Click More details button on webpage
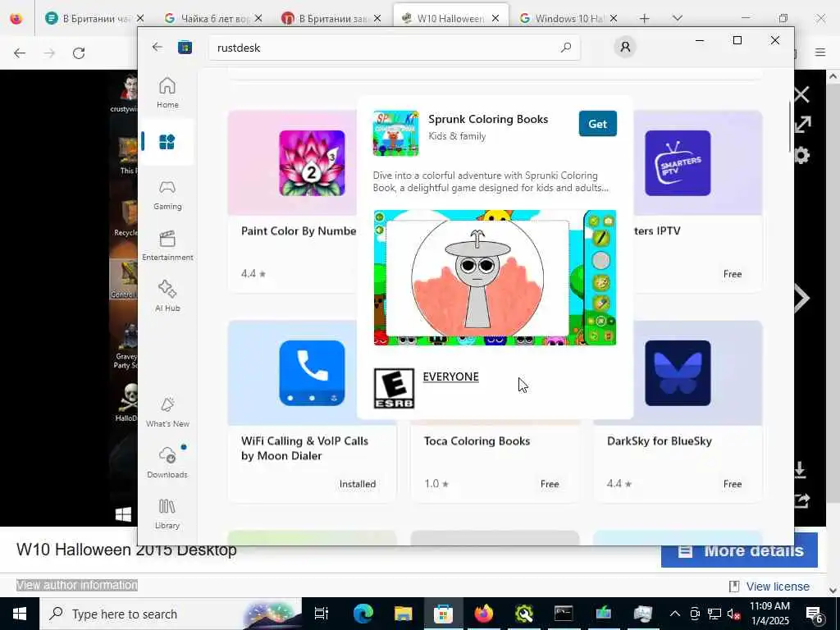The image size is (840, 630). pyautogui.click(x=739, y=550)
